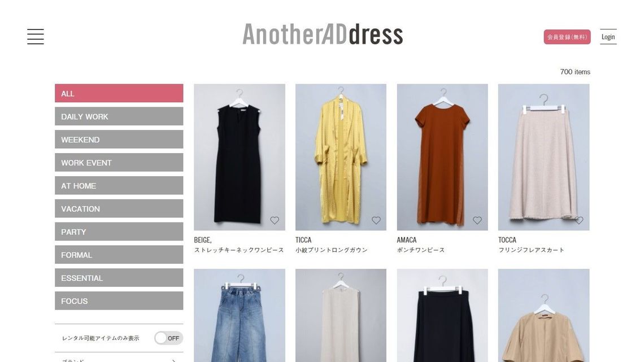The width and height of the screenshot is (644, 362).
Task: Tap heart icon on TOCCA fringe skirt
Action: coord(578,220)
